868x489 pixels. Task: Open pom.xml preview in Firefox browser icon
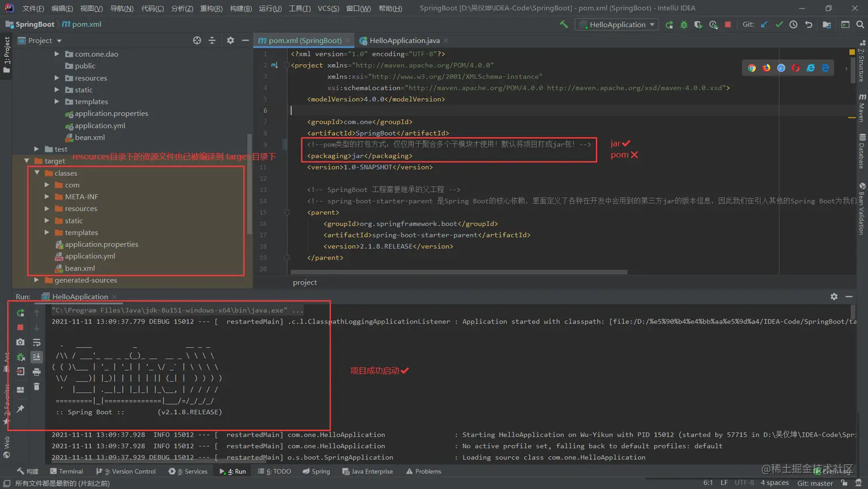click(766, 68)
